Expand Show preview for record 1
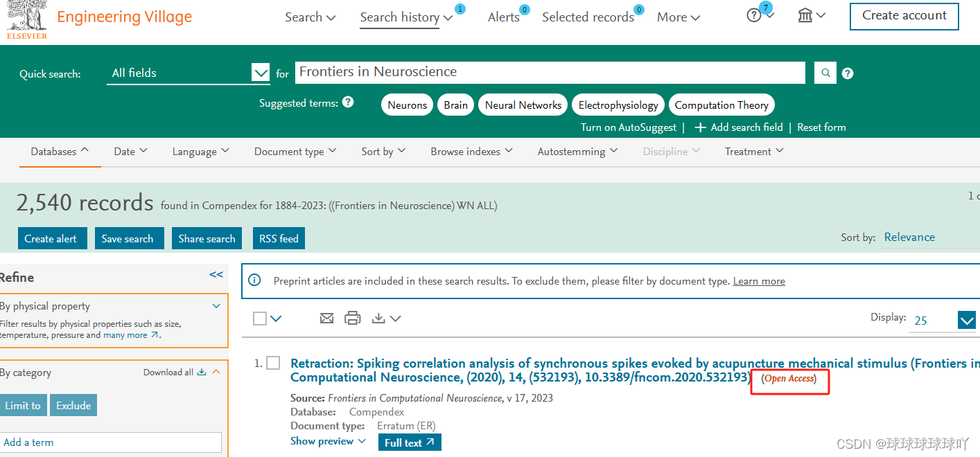This screenshot has width=980, height=457. click(x=328, y=441)
